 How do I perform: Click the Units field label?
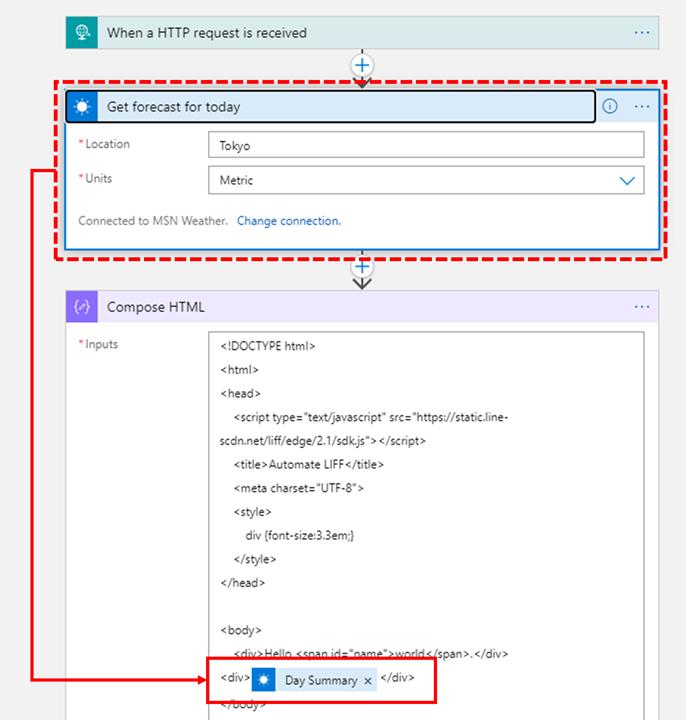[x=98, y=178]
